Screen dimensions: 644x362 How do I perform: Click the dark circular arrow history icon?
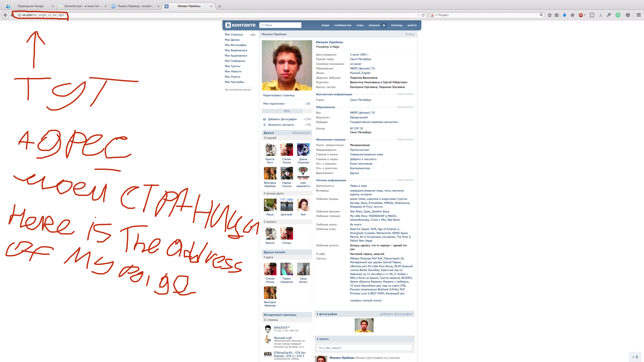pos(628,15)
